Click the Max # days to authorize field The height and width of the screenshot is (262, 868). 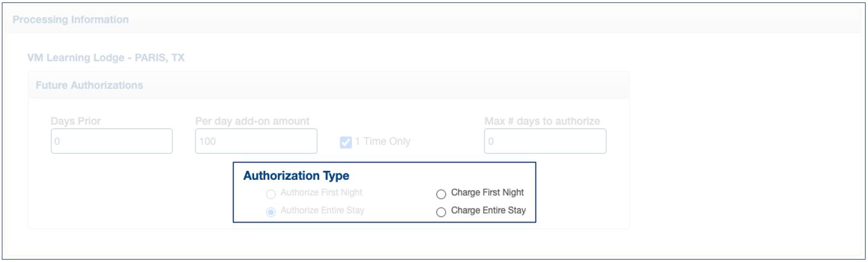coord(545,141)
